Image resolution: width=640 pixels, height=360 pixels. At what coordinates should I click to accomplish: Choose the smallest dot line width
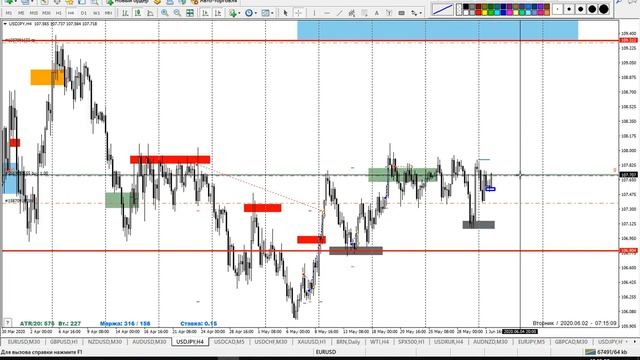tap(557, 9)
